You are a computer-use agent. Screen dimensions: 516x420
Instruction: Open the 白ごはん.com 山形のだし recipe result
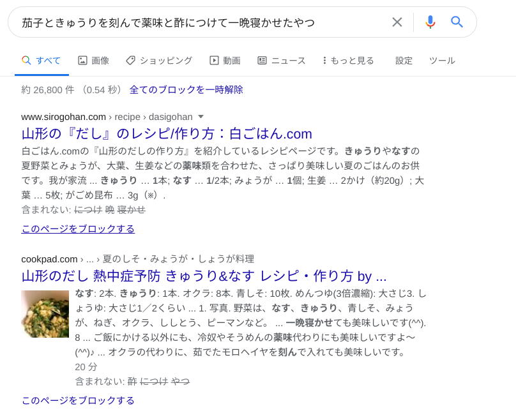pyautogui.click(x=166, y=134)
